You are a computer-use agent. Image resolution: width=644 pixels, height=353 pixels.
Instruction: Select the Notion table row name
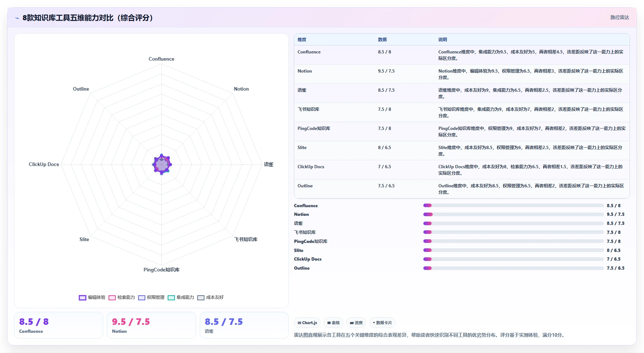(305, 71)
